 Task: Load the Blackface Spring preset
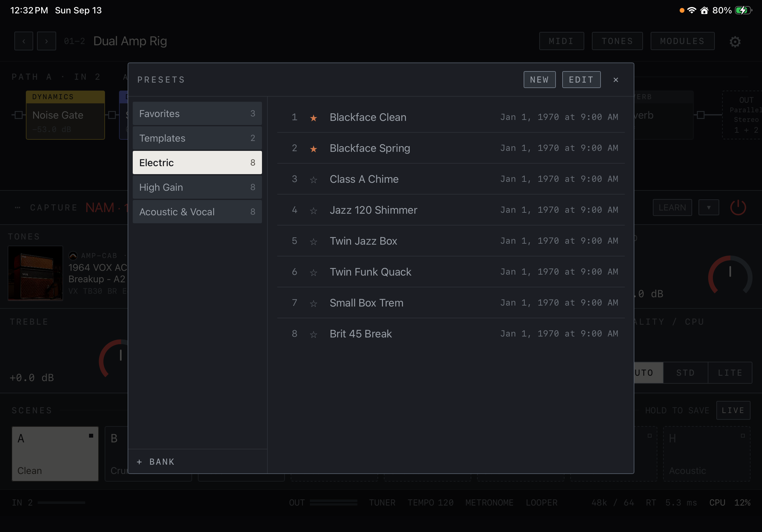coord(451,148)
